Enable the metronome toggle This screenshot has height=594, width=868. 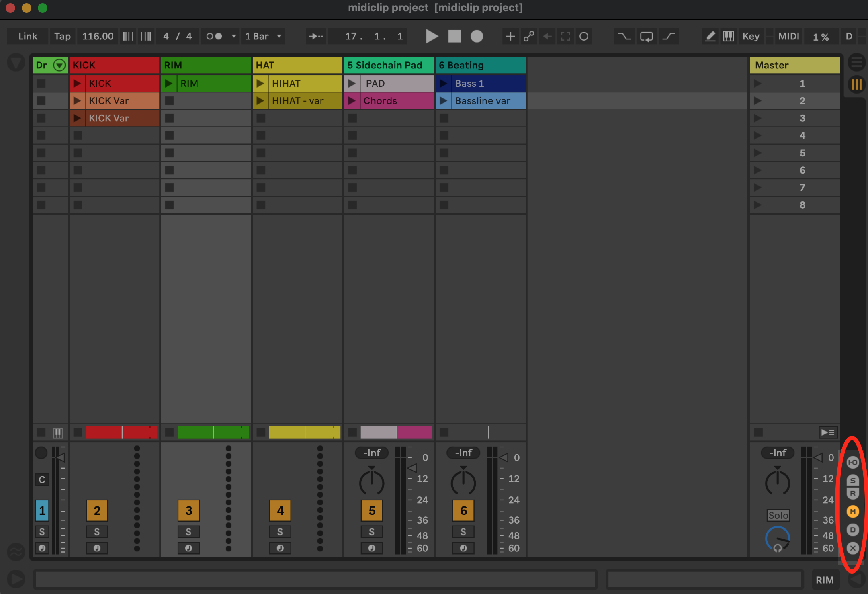coord(214,36)
